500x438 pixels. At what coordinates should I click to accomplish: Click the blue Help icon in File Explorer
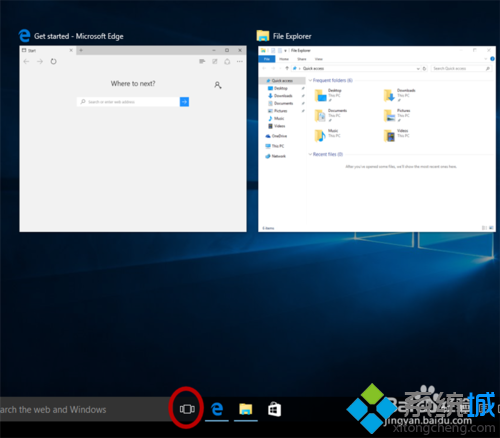492,59
